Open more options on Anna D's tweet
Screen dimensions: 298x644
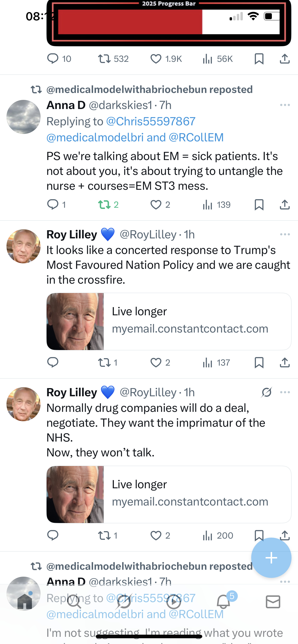285,105
